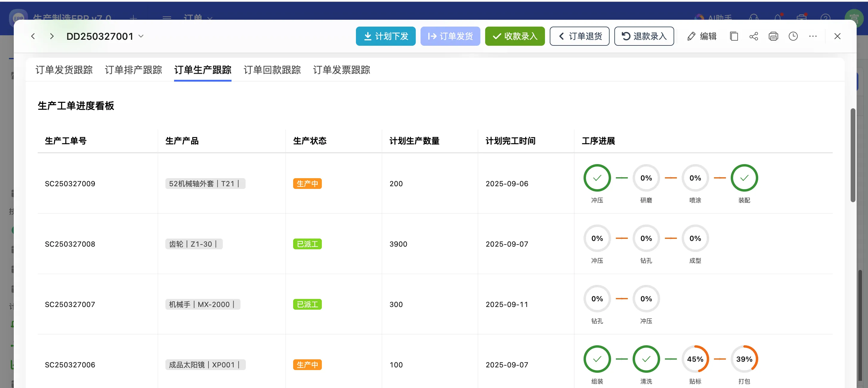Click 钻孔 0% circle of SC250327007
The height and width of the screenshot is (388, 868).
(597, 298)
